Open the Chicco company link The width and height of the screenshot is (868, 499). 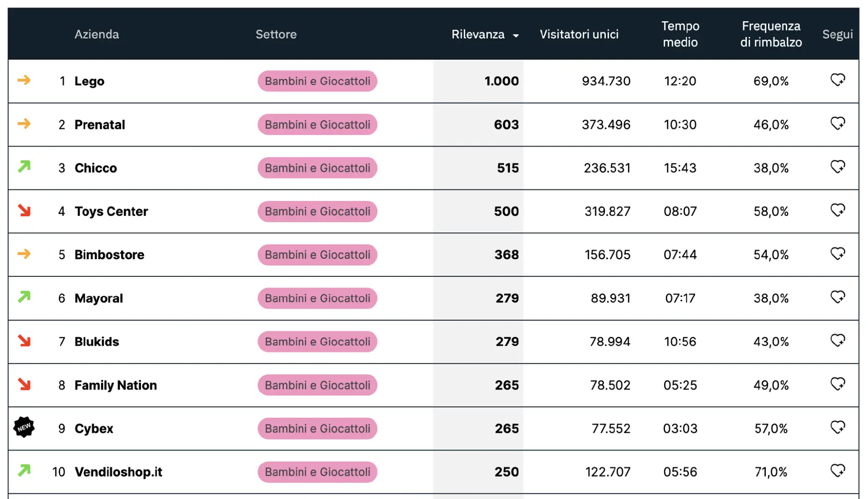click(96, 168)
